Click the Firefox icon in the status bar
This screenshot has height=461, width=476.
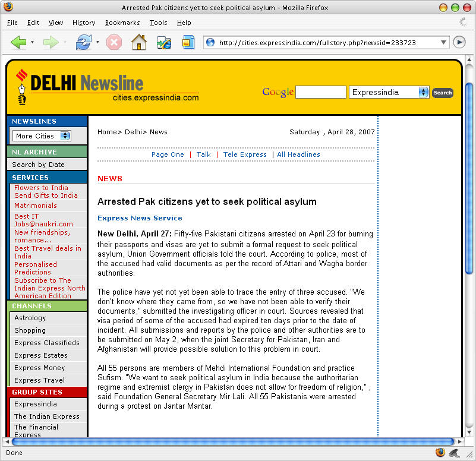tap(440, 453)
